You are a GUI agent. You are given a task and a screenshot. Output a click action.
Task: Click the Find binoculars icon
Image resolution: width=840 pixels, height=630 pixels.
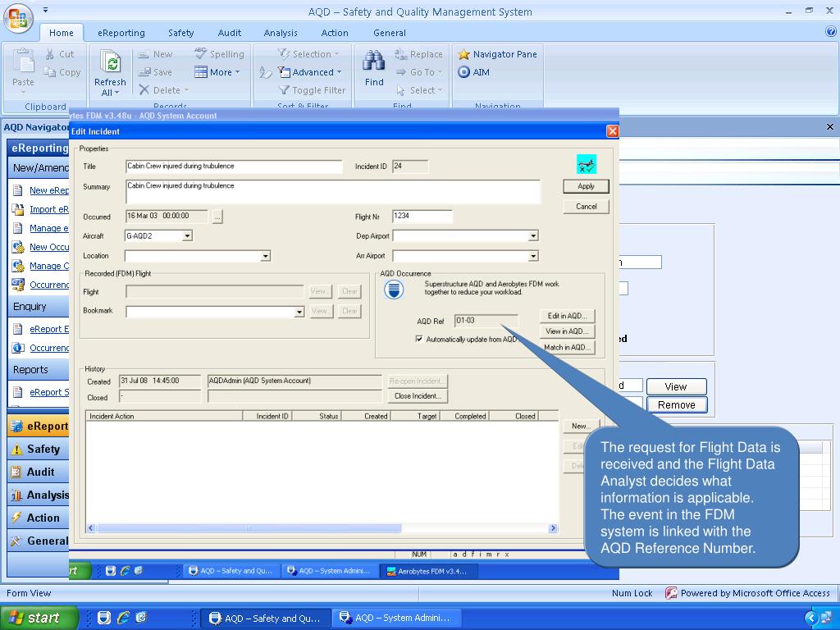[x=374, y=61]
